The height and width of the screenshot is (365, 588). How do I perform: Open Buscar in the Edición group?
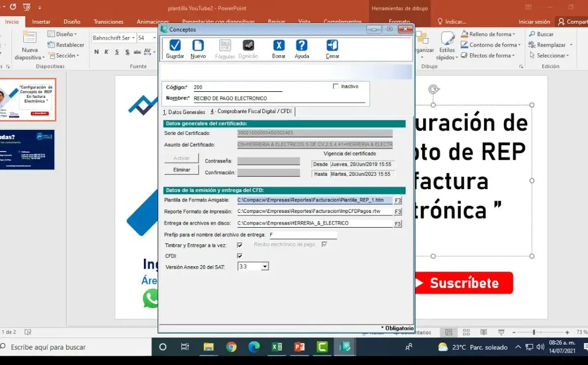(x=541, y=34)
